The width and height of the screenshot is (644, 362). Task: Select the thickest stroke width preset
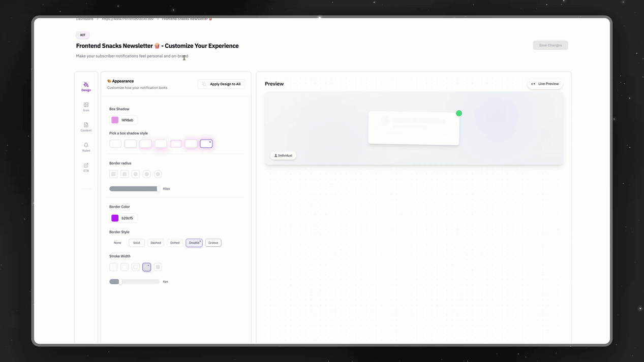click(158, 267)
